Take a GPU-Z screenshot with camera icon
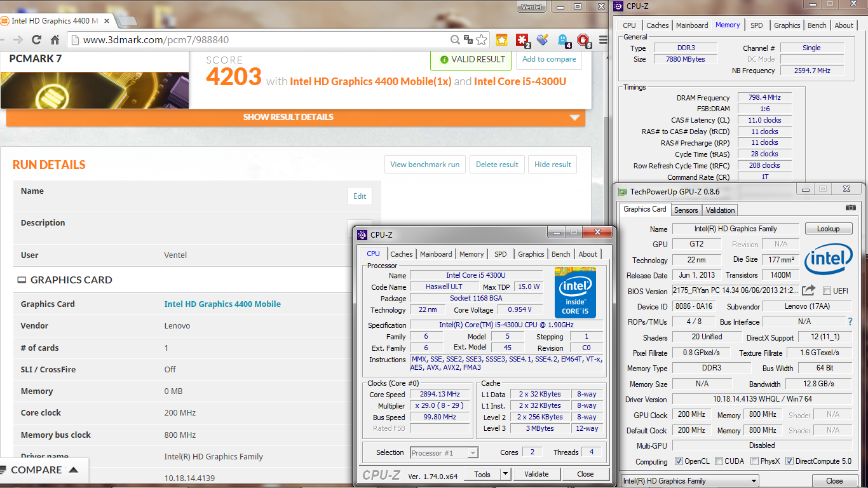The image size is (868, 488). click(851, 208)
